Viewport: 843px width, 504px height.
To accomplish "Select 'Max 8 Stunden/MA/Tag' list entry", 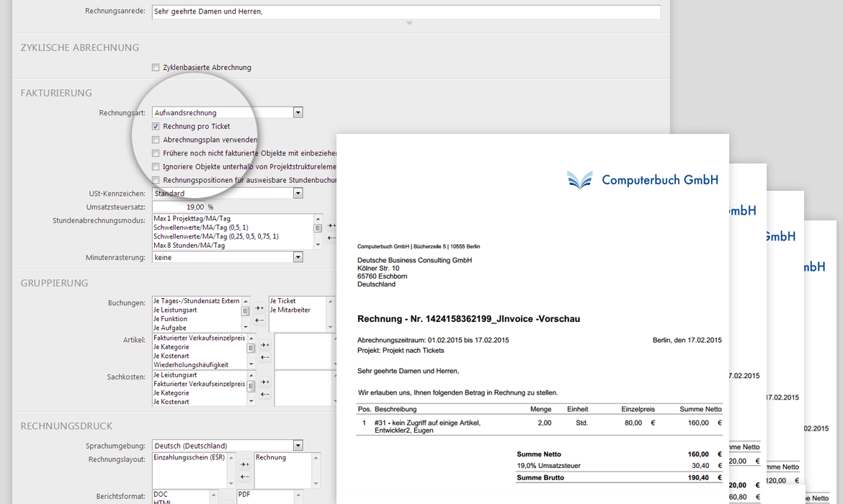I will pyautogui.click(x=189, y=246).
